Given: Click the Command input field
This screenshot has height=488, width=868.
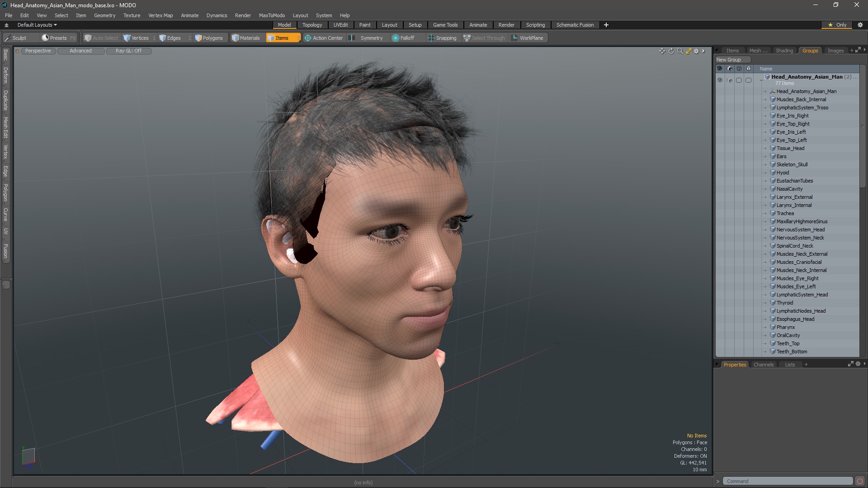Looking at the screenshot, I should coord(787,481).
